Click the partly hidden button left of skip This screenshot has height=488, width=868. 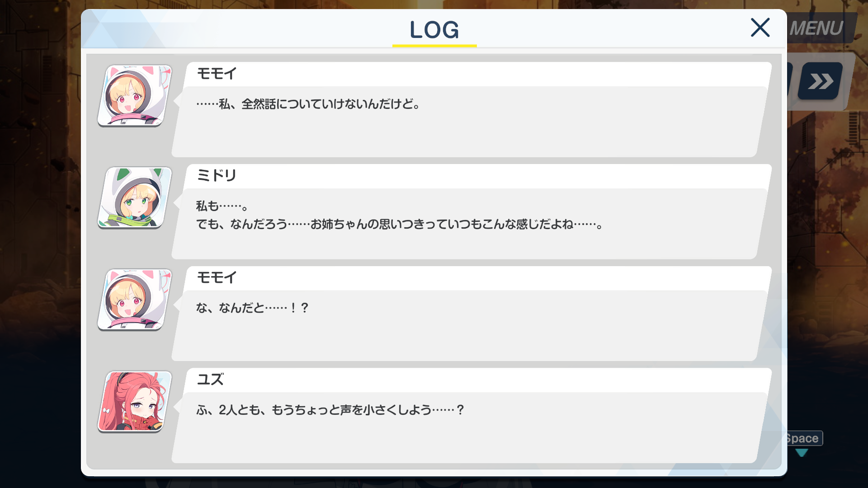click(x=790, y=81)
